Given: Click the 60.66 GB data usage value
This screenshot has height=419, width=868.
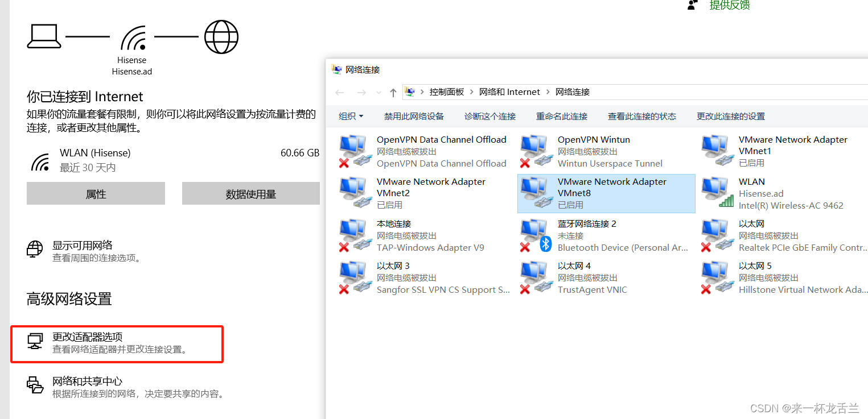Looking at the screenshot, I should coord(300,153).
